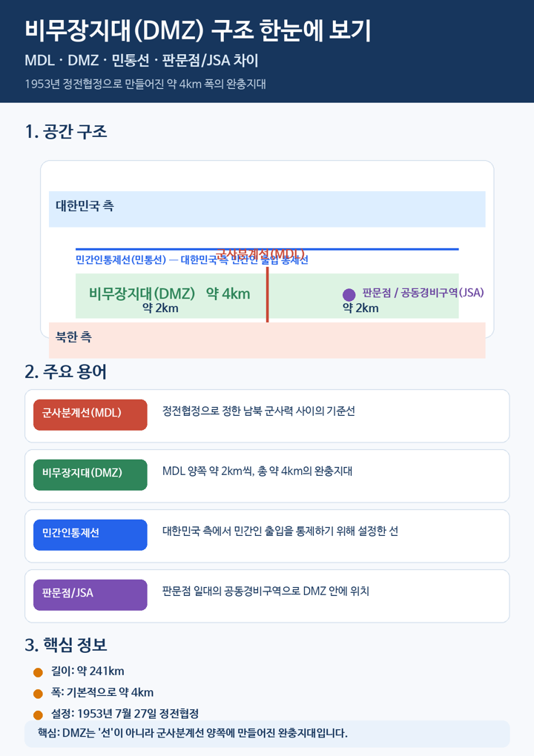Click the orange bullet next to 폭: 기본적으로 약 4km
The image size is (534, 756).
(x=38, y=694)
